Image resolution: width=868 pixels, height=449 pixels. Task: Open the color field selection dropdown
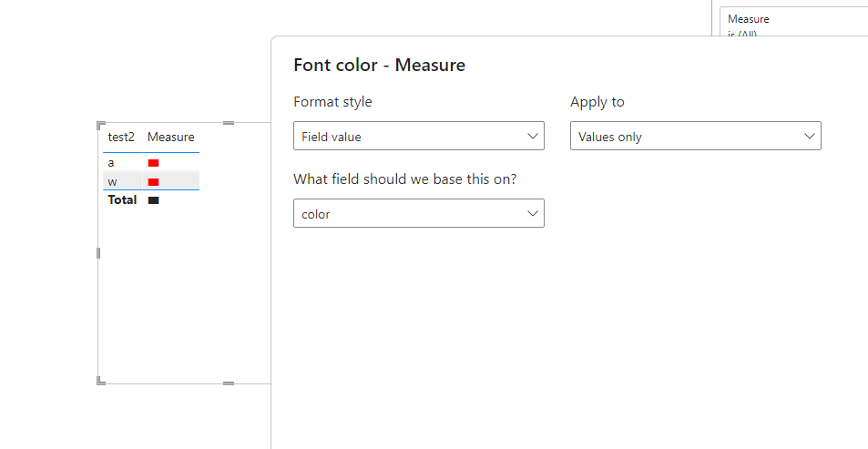(418, 213)
